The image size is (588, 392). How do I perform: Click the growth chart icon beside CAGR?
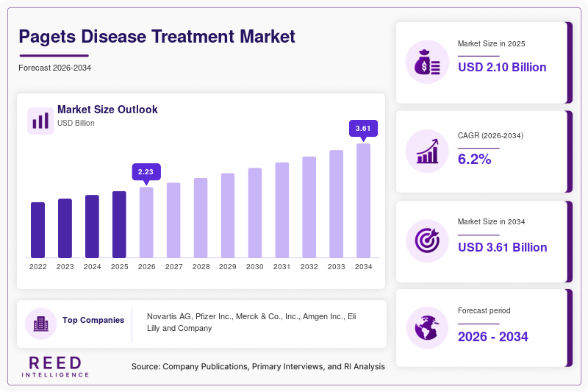pyautogui.click(x=427, y=152)
